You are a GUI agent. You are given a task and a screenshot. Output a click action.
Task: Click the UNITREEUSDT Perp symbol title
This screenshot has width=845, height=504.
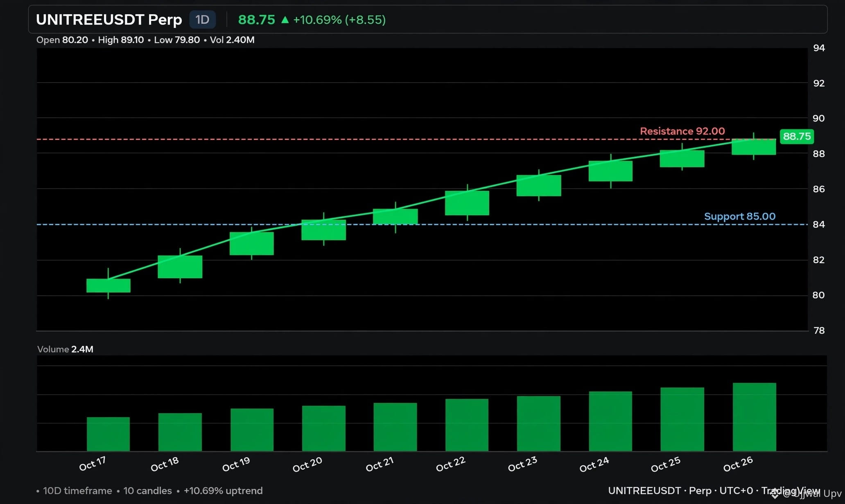point(109,20)
